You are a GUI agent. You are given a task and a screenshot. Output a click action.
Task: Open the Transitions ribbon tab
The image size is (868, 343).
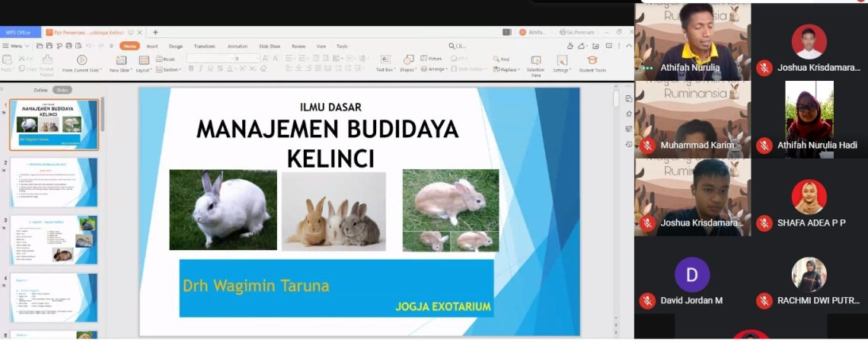click(x=204, y=46)
